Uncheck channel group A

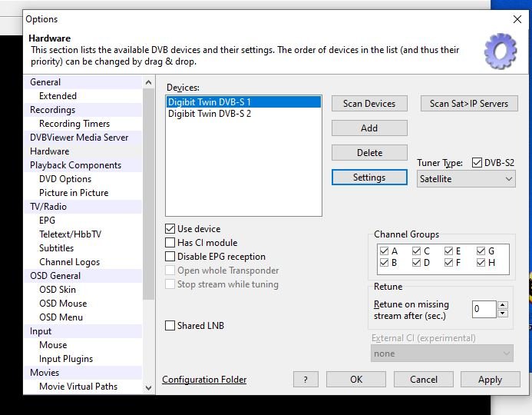(384, 251)
